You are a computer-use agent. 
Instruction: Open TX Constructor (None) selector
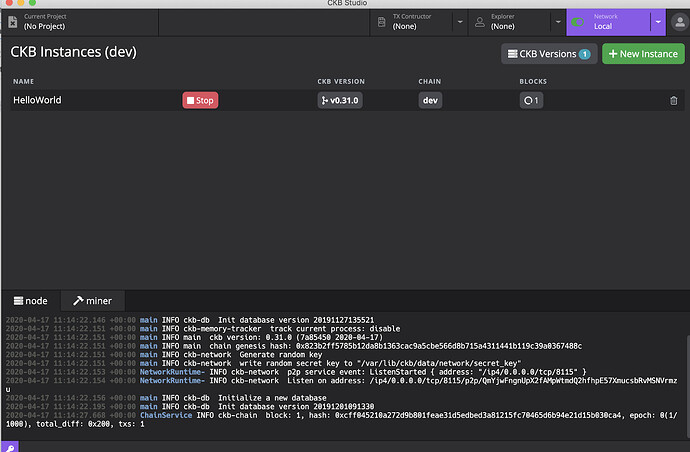click(x=411, y=22)
